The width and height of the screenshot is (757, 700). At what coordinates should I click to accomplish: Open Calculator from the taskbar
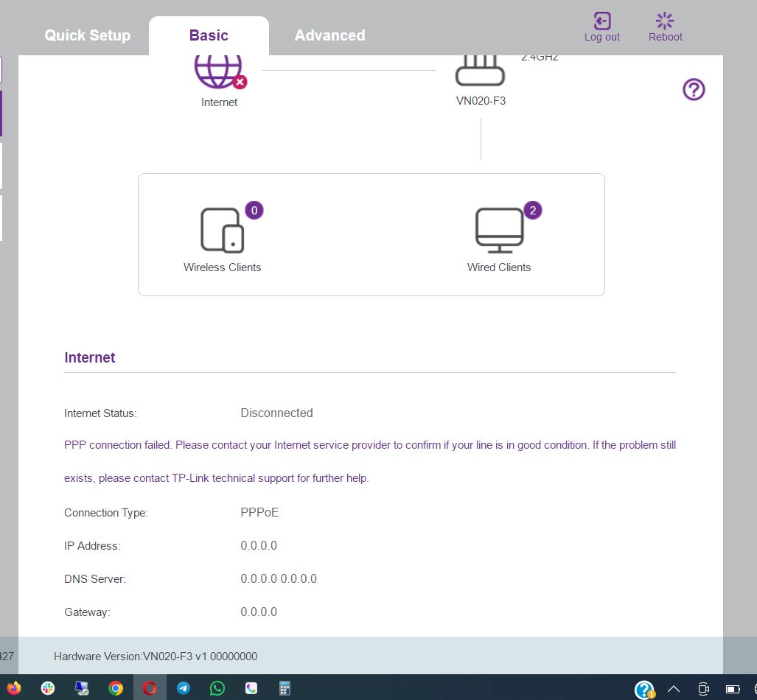click(x=285, y=688)
